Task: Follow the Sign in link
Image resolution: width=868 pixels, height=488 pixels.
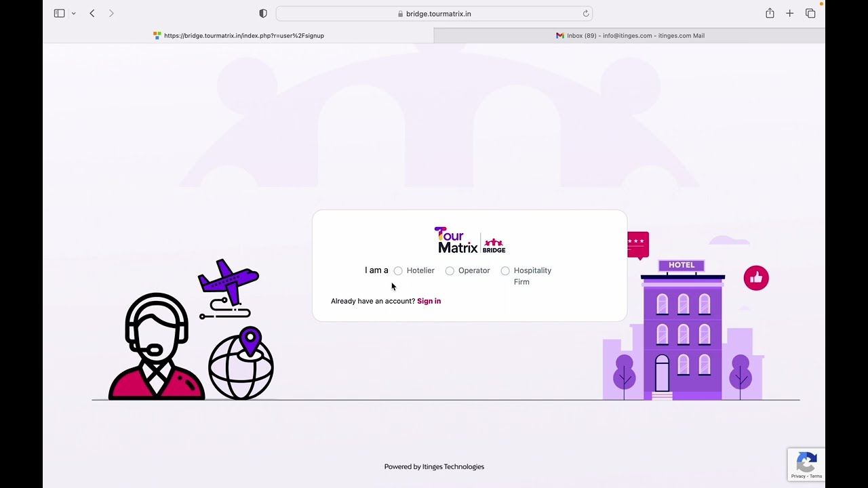Action: tap(429, 301)
